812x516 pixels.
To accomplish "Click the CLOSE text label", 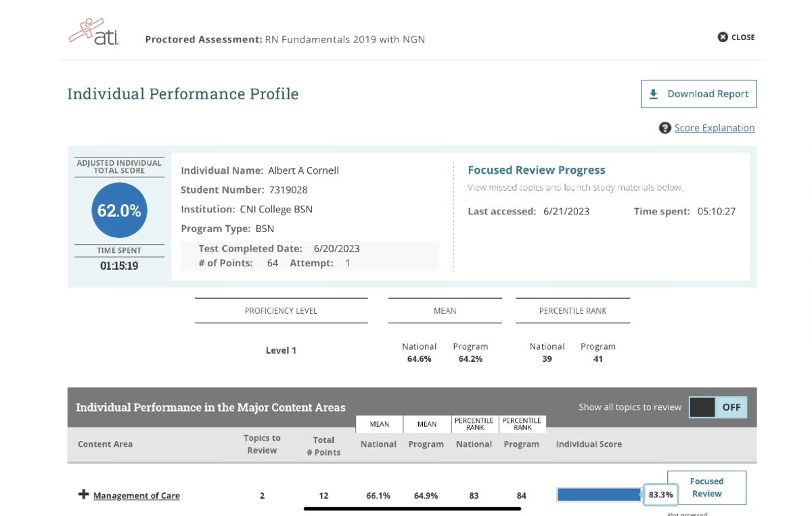I will click(743, 37).
